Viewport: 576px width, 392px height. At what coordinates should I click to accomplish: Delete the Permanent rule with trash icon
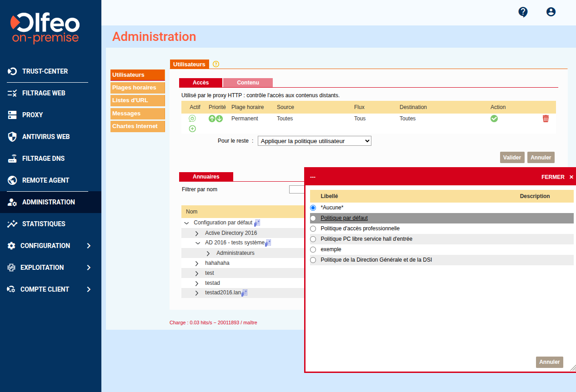(x=546, y=119)
